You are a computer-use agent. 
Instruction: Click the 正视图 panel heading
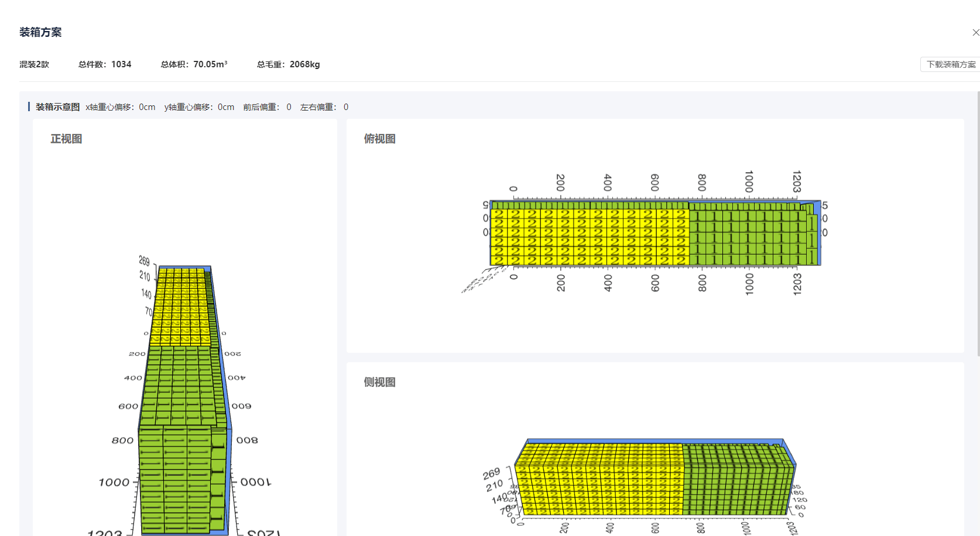(66, 139)
